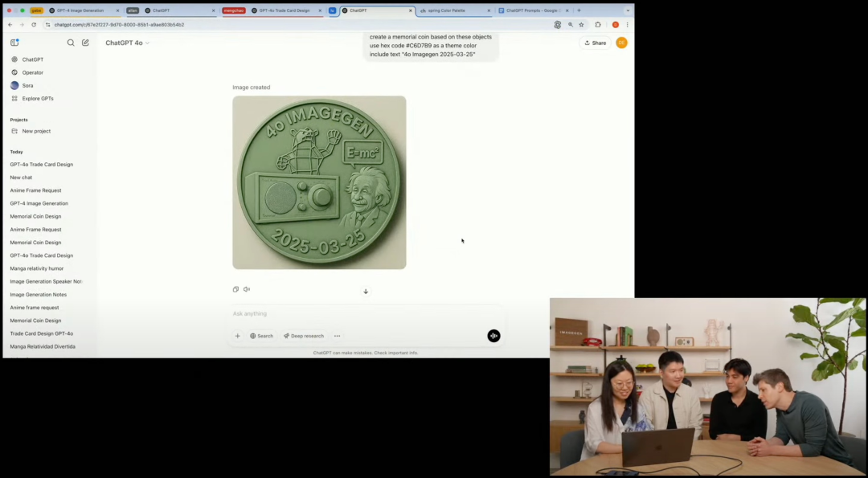Go forward with the browser forward arrow
868x478 pixels.
click(x=22, y=25)
